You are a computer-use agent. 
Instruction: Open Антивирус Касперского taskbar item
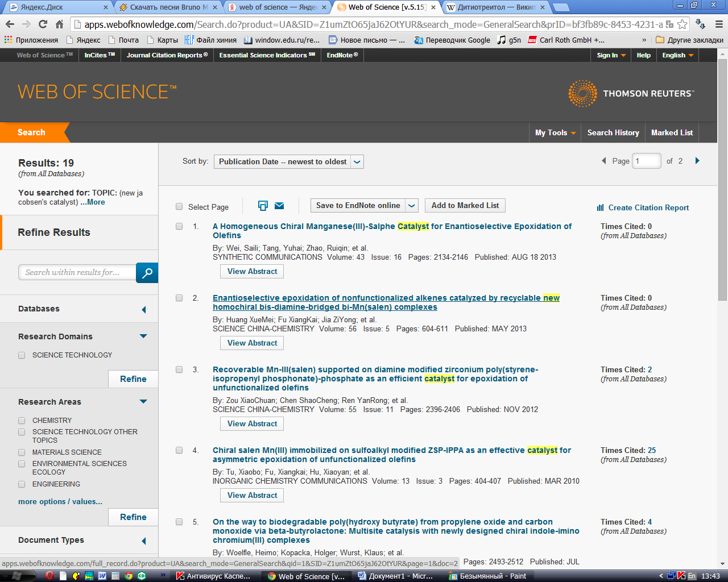click(x=213, y=576)
